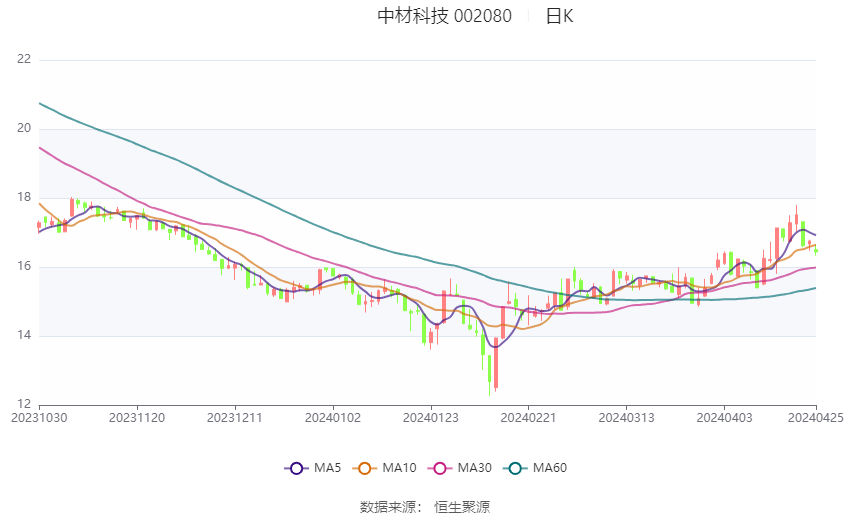850x517 pixels.
Task: Click y-axis value 14
Action: coord(24,335)
